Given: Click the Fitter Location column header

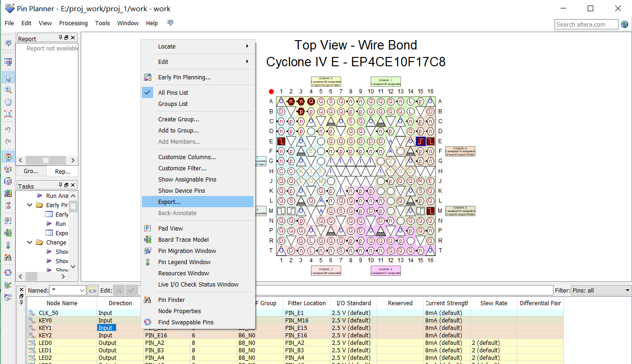Looking at the screenshot, I should pyautogui.click(x=307, y=303).
